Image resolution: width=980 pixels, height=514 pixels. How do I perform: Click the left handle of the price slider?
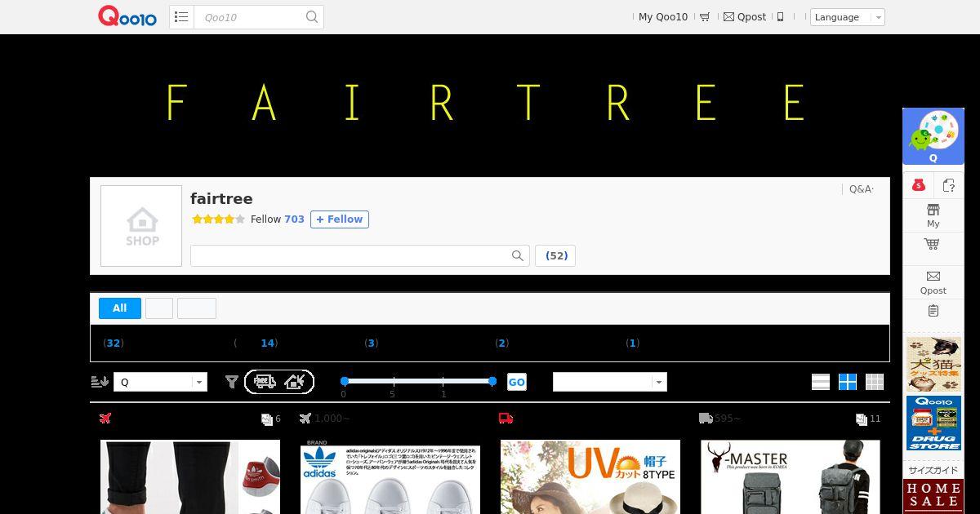pos(345,381)
